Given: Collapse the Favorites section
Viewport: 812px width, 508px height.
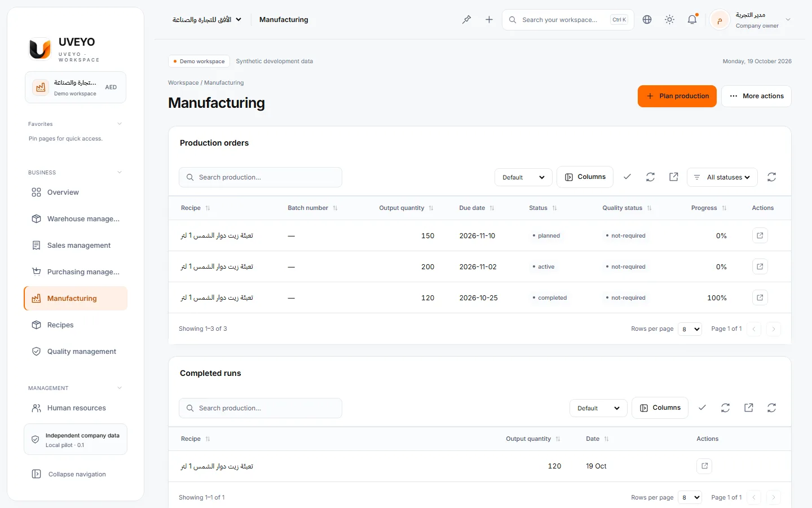Looking at the screenshot, I should (119, 124).
